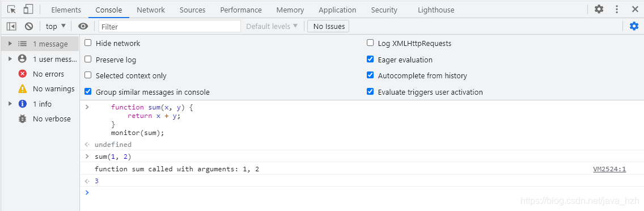This screenshot has height=211, width=644.
Task: Check the Preserve log option
Action: [x=88, y=59]
